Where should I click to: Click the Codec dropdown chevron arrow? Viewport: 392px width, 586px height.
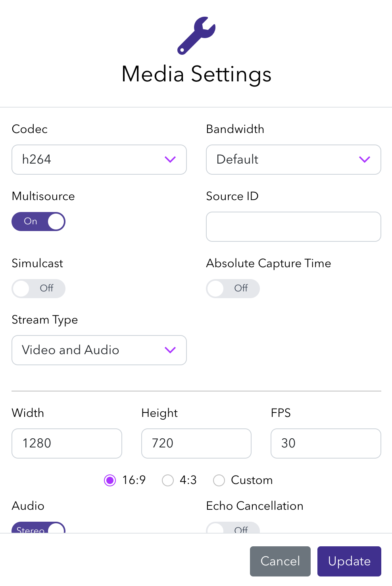click(x=170, y=160)
